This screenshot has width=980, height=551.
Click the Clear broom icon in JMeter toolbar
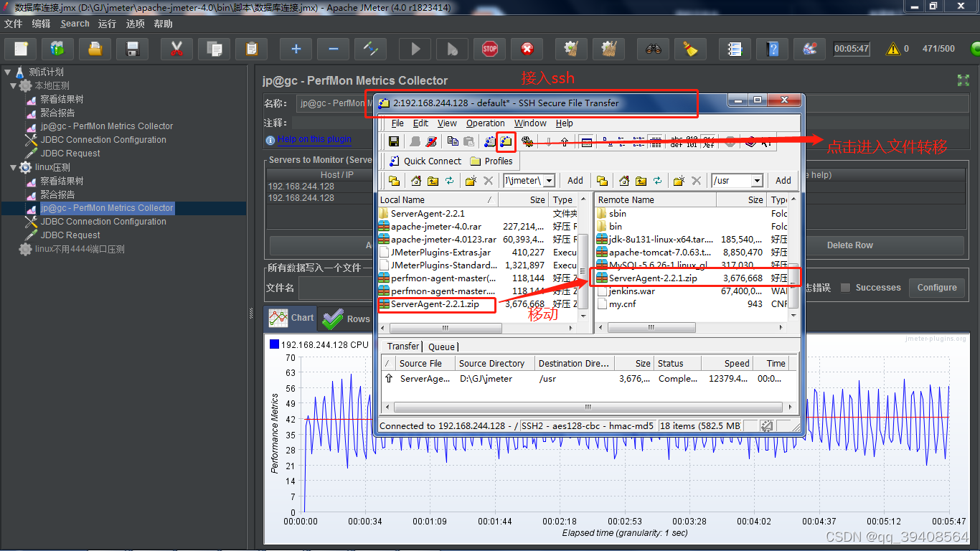click(690, 49)
